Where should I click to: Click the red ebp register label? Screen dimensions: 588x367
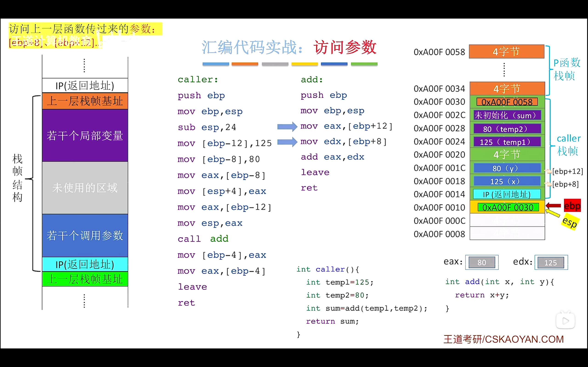point(572,206)
